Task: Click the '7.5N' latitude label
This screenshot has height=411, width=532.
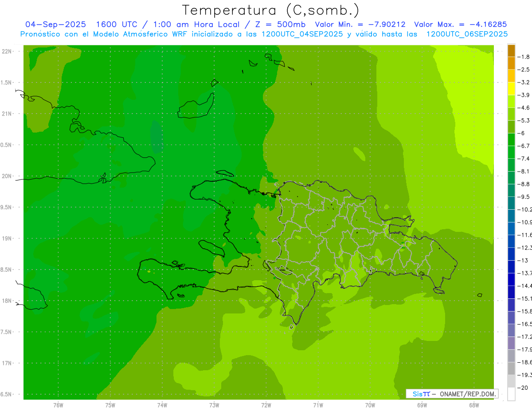Action: pos(6,332)
